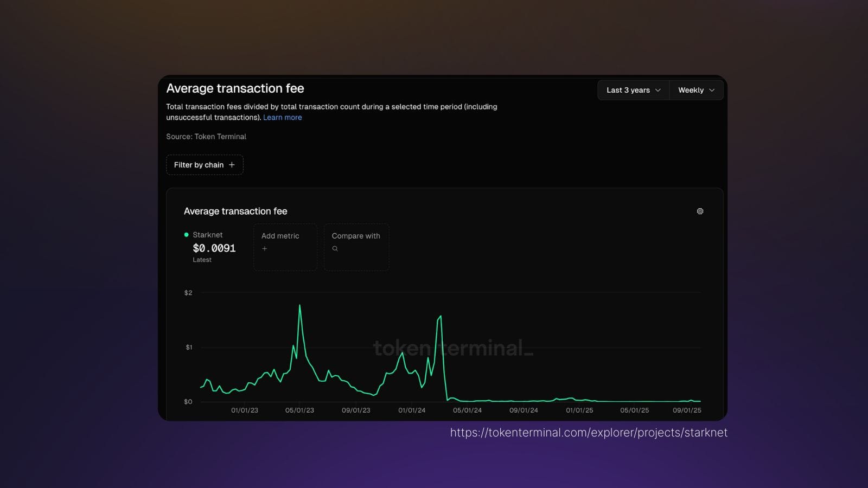868x488 pixels.
Task: Open chart settings via the gear icon
Action: pos(700,211)
